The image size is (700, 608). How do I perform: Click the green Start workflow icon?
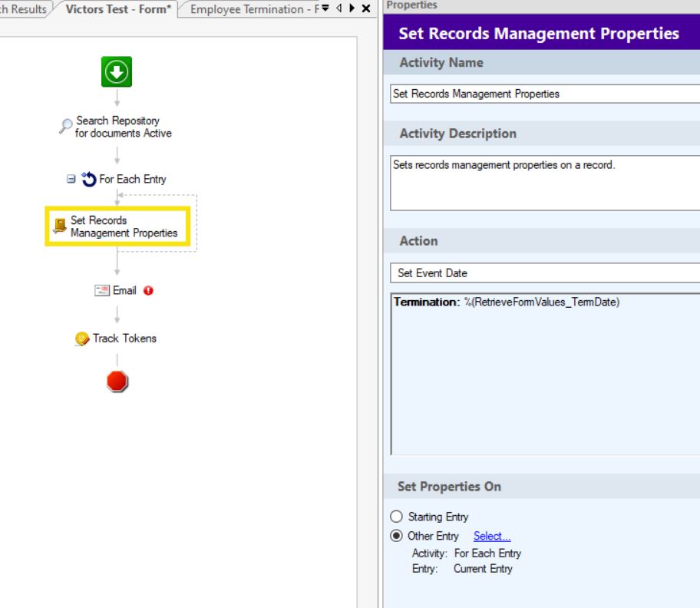click(117, 71)
